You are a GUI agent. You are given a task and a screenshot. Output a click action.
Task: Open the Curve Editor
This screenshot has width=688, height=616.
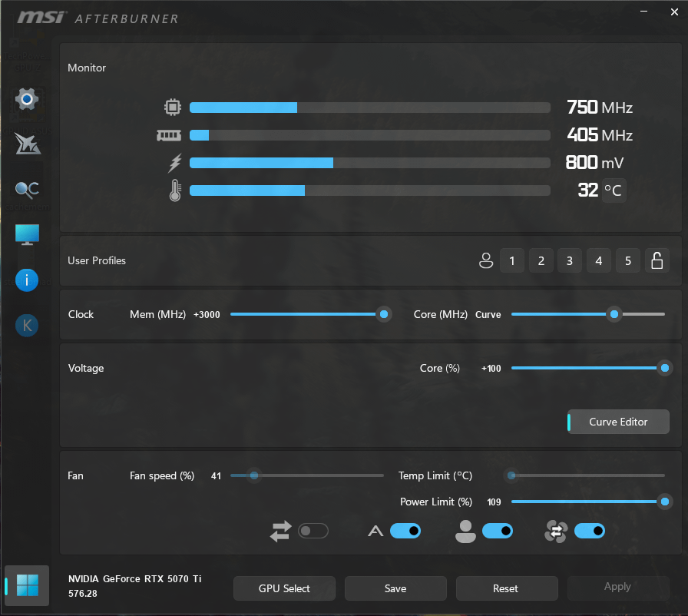(618, 422)
